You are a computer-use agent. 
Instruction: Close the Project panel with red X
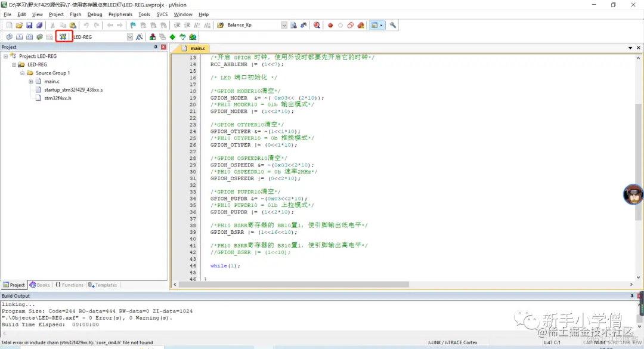click(163, 47)
